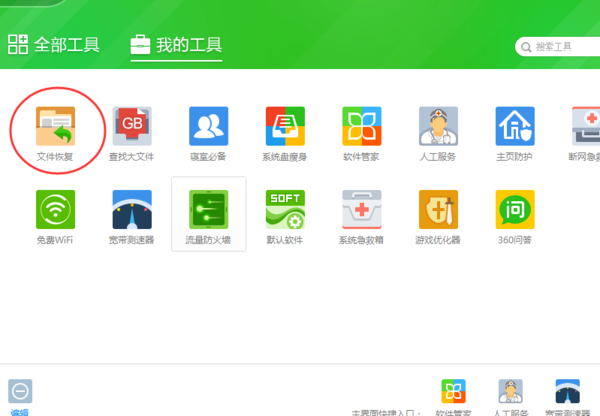Open 寝室必备 tool
The width and height of the screenshot is (600, 416).
(208, 126)
